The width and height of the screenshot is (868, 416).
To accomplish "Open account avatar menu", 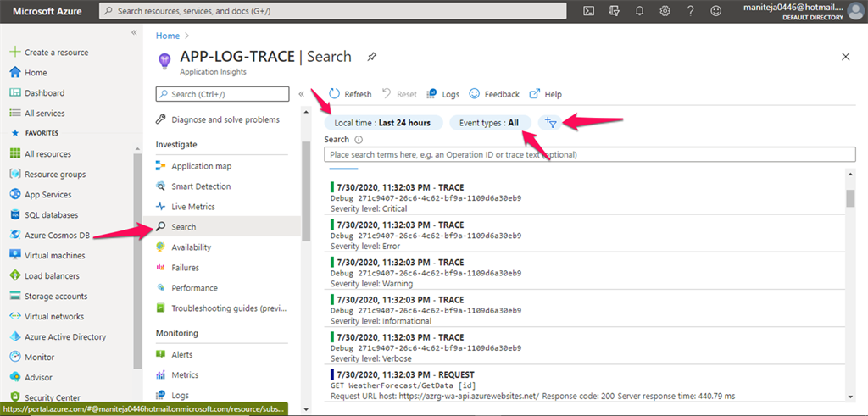I will (x=856, y=10).
